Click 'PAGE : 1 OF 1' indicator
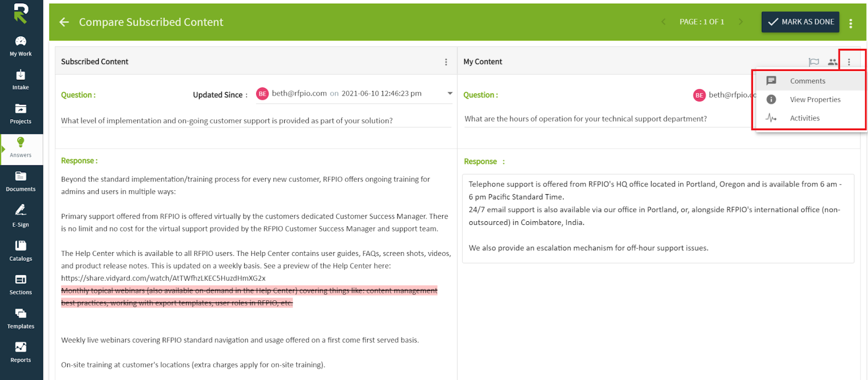Image resolution: width=868 pixels, height=380 pixels. click(701, 22)
